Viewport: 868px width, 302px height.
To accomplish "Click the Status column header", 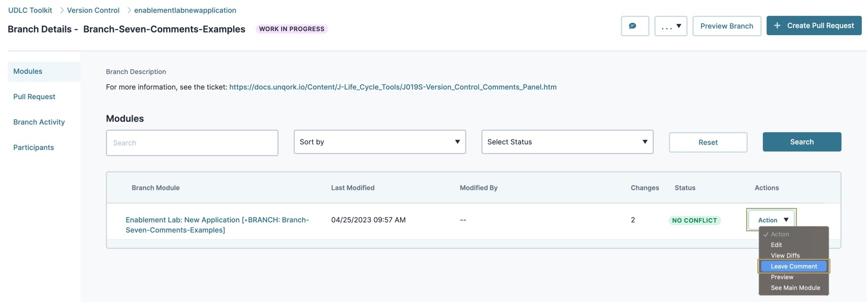I will pyautogui.click(x=685, y=188).
